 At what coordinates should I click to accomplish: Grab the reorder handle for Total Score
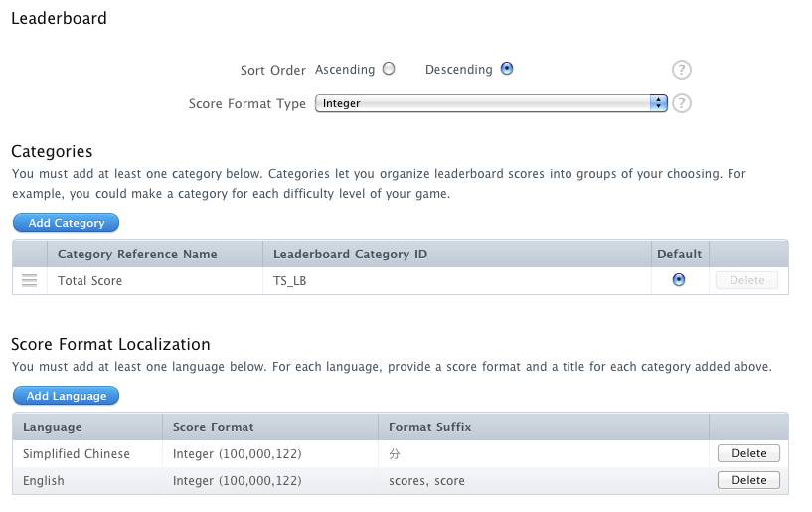tap(30, 281)
